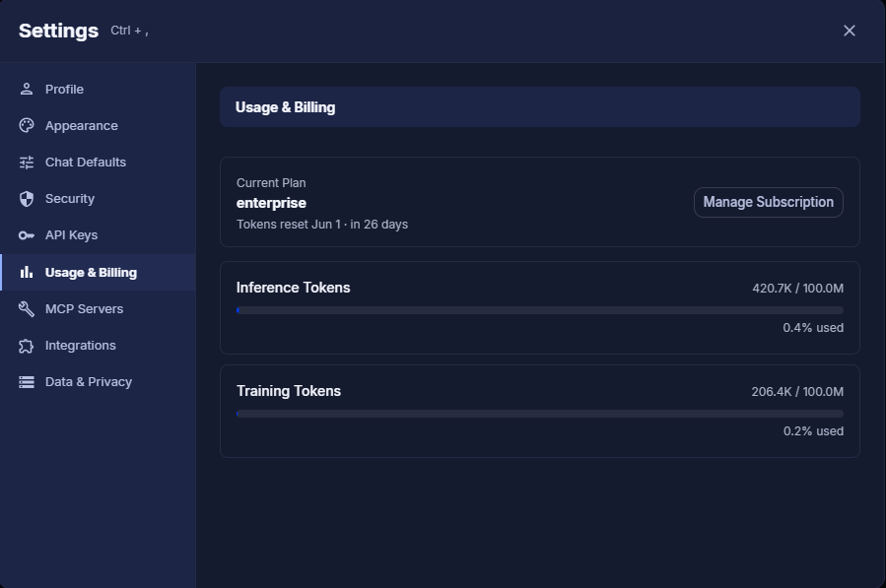
Task: Click the Usage & Billing bar chart icon
Action: coord(26,272)
